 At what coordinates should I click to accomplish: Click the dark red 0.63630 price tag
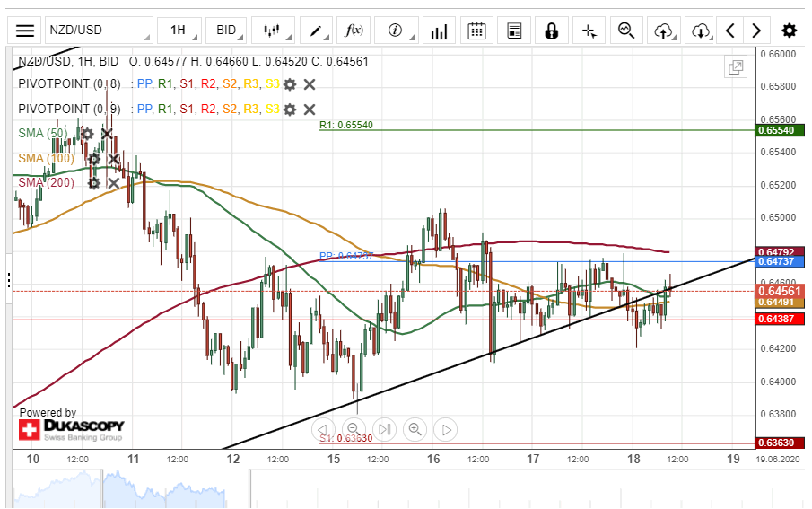coord(780,443)
